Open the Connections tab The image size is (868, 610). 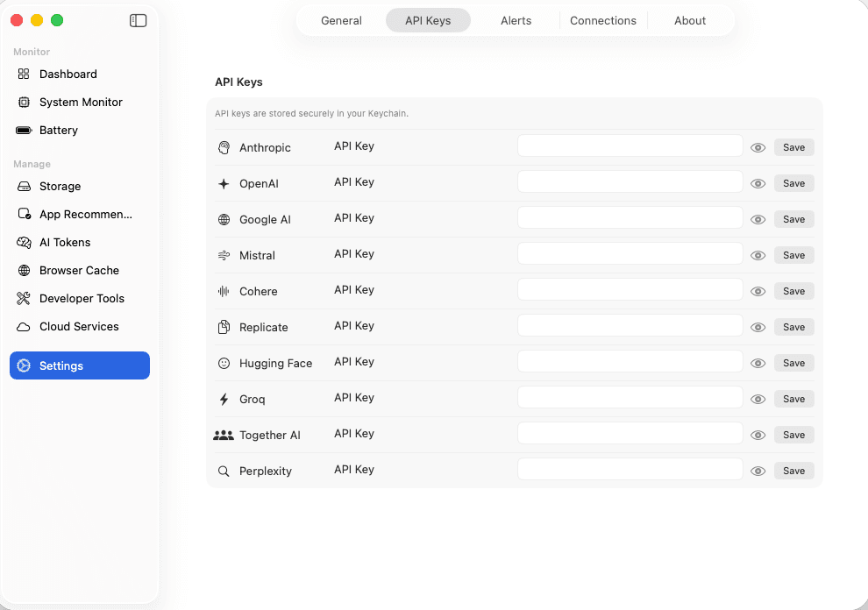[603, 20]
